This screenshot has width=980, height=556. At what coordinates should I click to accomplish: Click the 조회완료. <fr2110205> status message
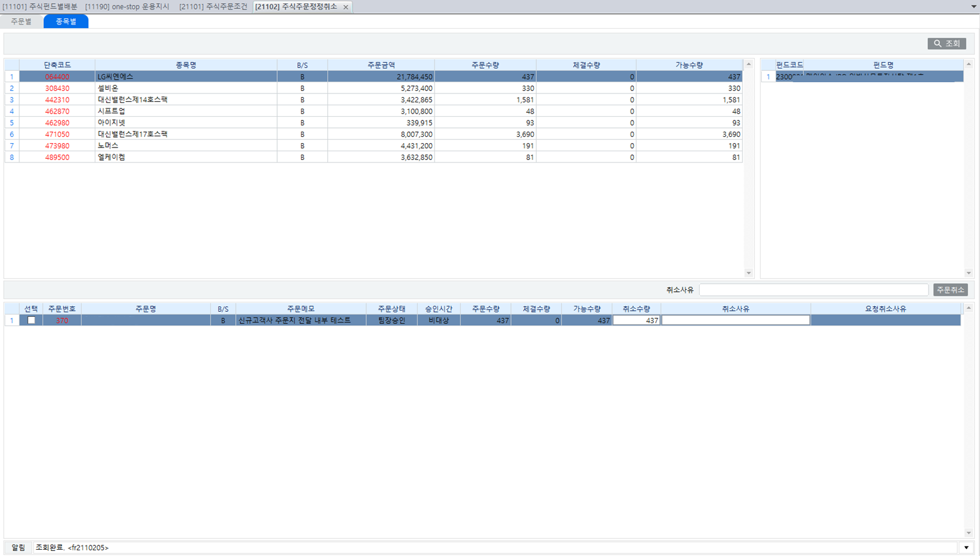[72, 548]
